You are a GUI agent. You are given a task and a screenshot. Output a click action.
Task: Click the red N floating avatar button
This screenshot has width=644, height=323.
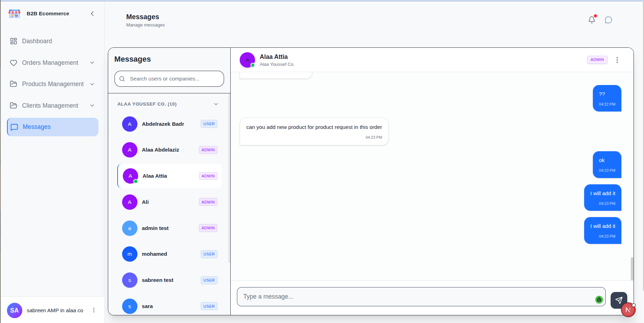[x=628, y=310]
